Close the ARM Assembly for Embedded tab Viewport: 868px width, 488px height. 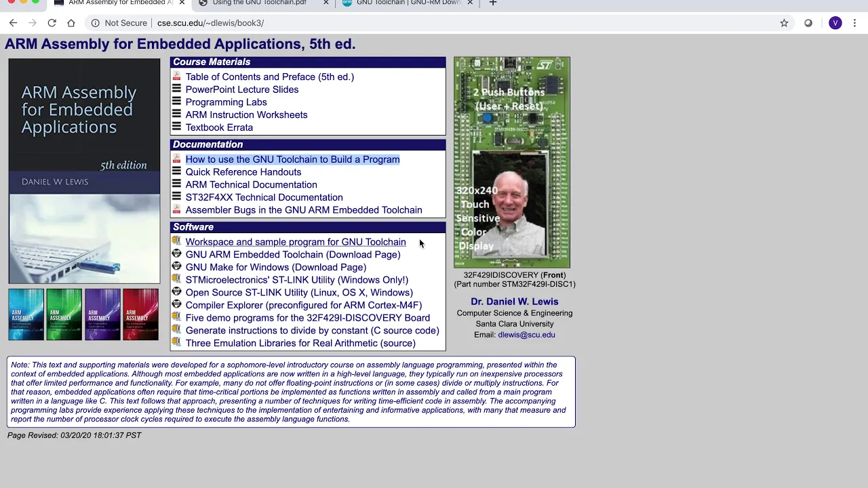click(182, 3)
